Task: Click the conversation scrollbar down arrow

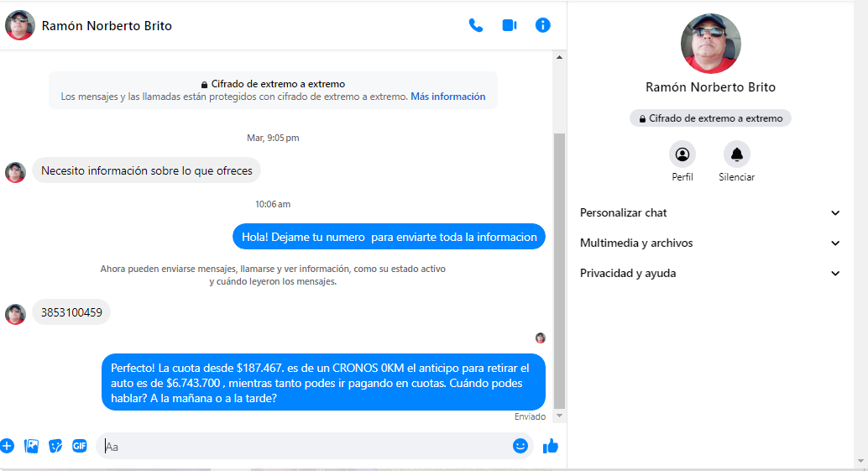Action: tap(559, 416)
